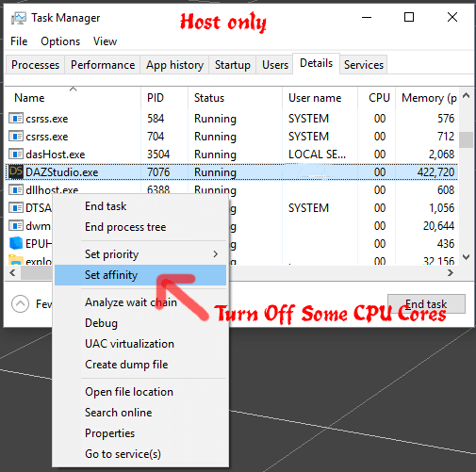Click the horizontal scrollbar left arrow
The width and height of the screenshot is (476, 472).
click(x=12, y=273)
